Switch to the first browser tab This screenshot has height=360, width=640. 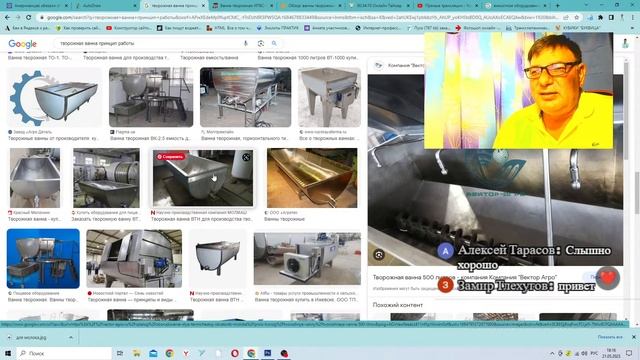click(37, 6)
